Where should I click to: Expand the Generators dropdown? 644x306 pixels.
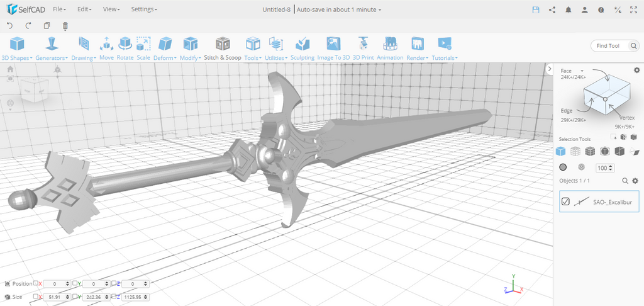coord(52,48)
